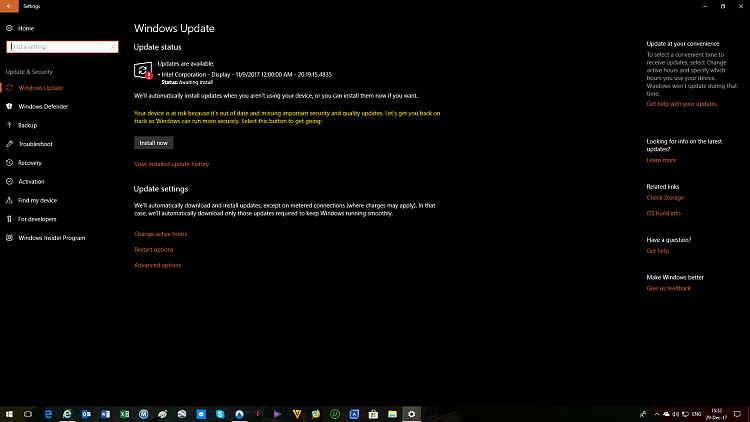Open the green circle app on taskbar
Image resolution: width=750 pixels, height=422 pixels.
coord(335,414)
